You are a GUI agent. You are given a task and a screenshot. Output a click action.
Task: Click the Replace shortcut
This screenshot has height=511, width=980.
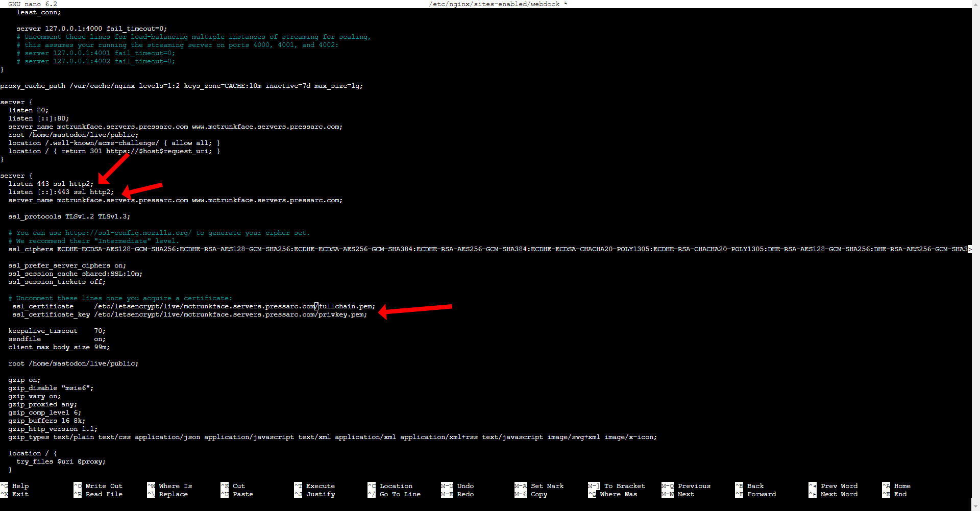pos(173,494)
